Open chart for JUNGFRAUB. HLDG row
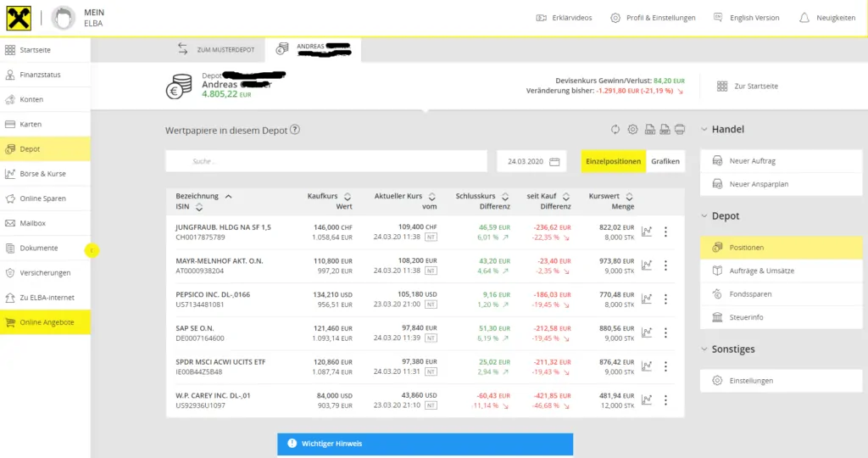Screen dimensions: 868x458 tap(647, 232)
